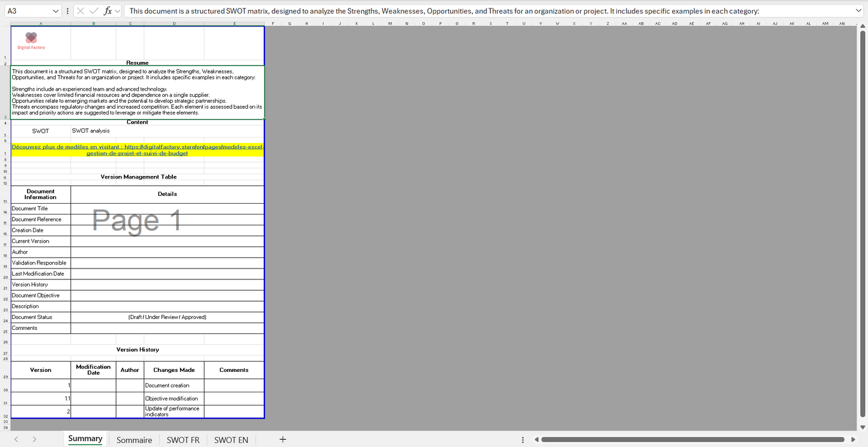Screen dimensions: 868x447
Task: Open the SWOT EN sheet tab
Action: click(x=231, y=440)
